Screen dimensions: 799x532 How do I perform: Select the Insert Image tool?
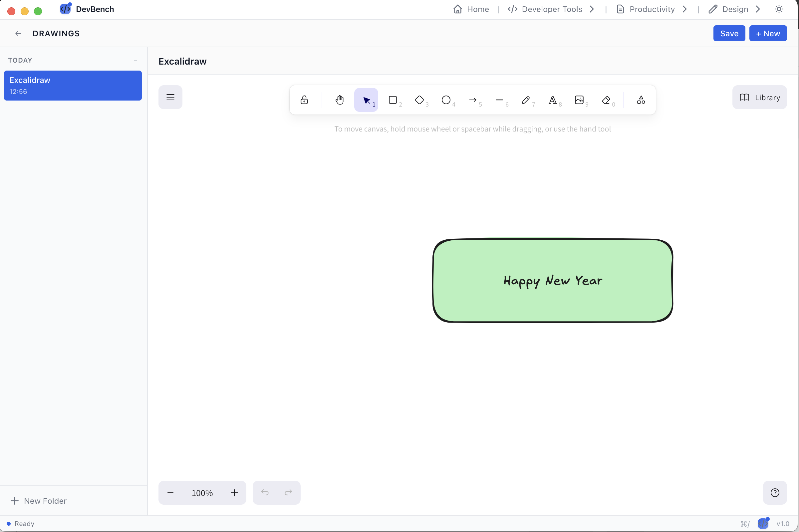tap(579, 100)
